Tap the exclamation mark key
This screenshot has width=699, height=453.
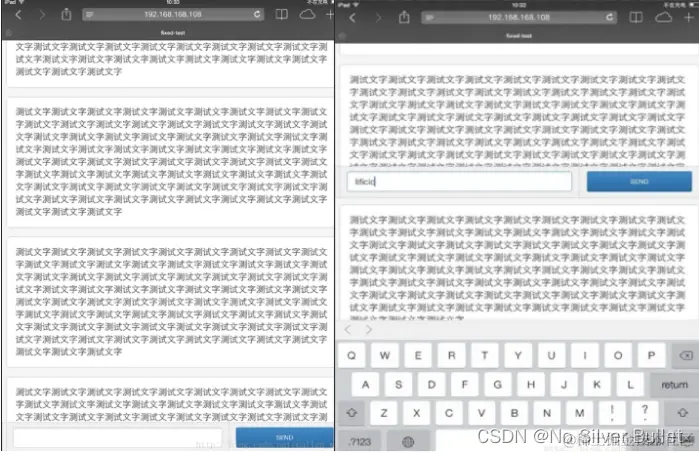(x=612, y=413)
